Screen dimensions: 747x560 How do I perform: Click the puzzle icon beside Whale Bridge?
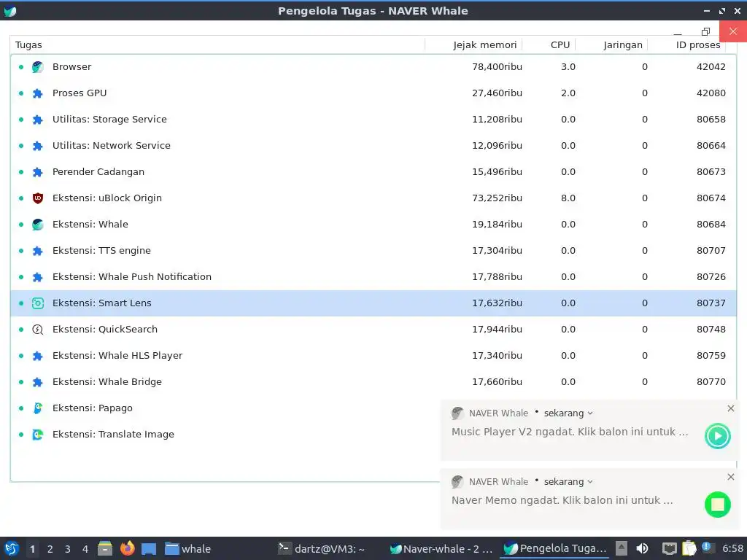pos(38,382)
